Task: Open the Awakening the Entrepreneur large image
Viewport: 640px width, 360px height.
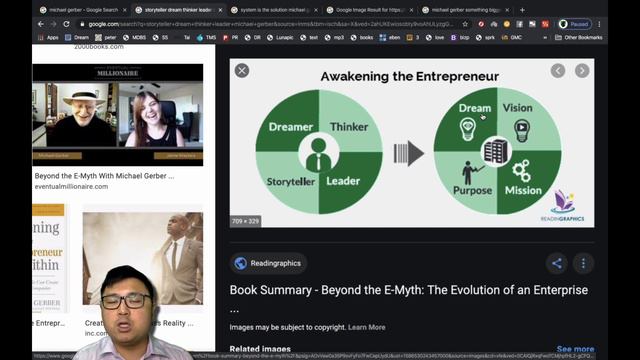Action: [x=412, y=143]
